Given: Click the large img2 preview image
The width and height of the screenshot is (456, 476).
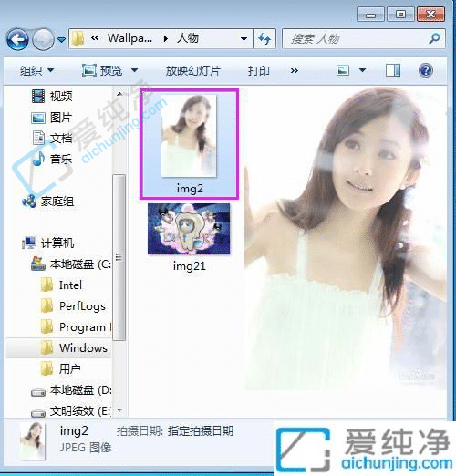Looking at the screenshot, I should point(346,238).
